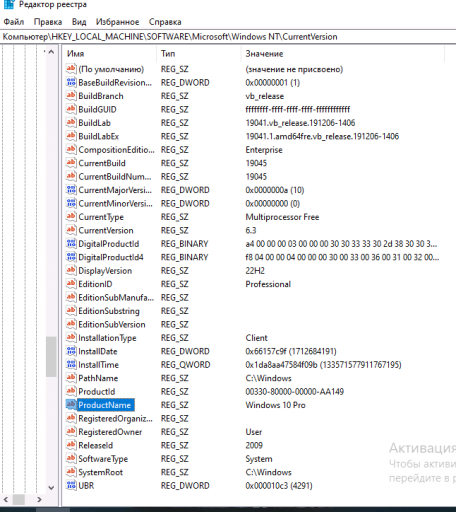Click the tree pane scroll up arrow
Image resolution: width=456 pixels, height=512 pixels.
51,52
